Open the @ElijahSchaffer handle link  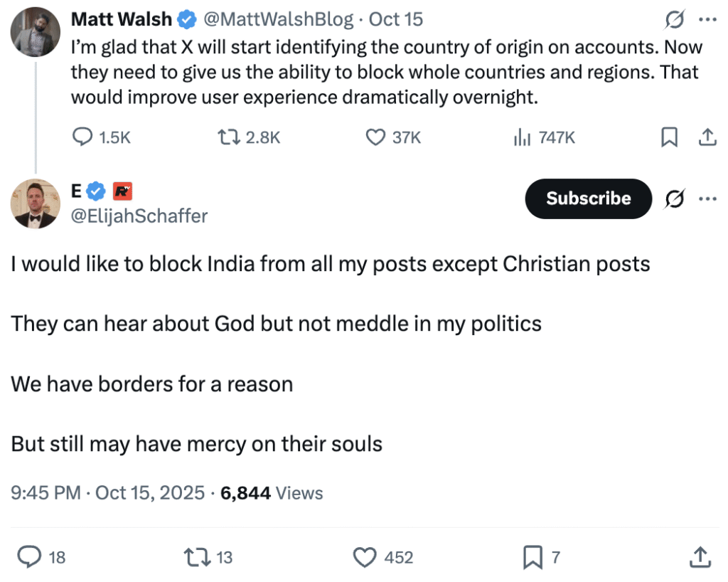(x=139, y=216)
